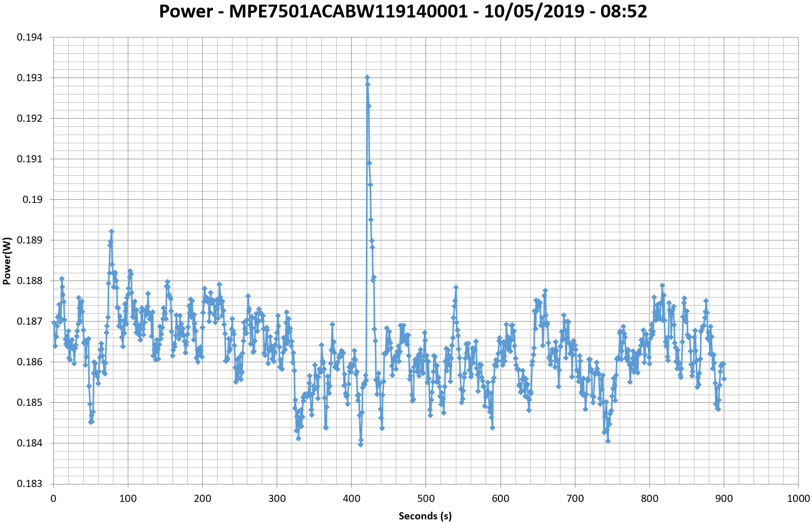
Task: Click the lowest data marker near 0.184 just after 400 seconds
Action: [360, 444]
